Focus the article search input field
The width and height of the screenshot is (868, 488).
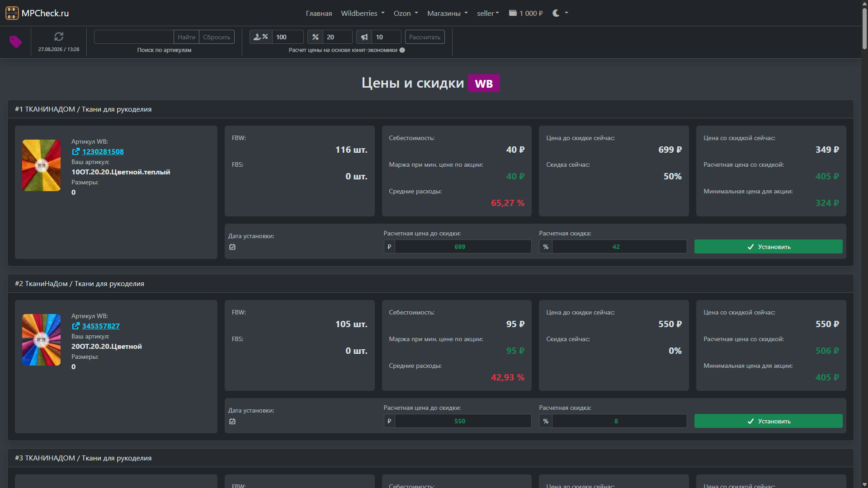click(134, 37)
